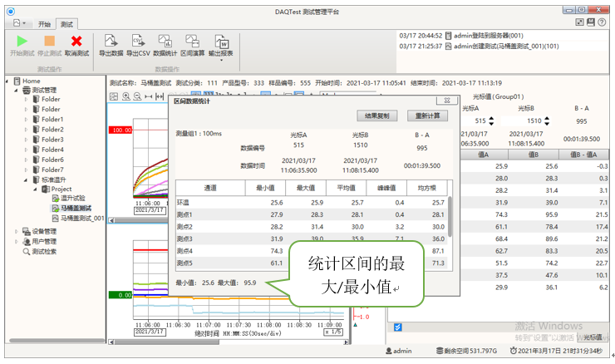This screenshot has height=364, width=615.
Task: Select the 测试 ribbon tab
Action: (x=68, y=25)
